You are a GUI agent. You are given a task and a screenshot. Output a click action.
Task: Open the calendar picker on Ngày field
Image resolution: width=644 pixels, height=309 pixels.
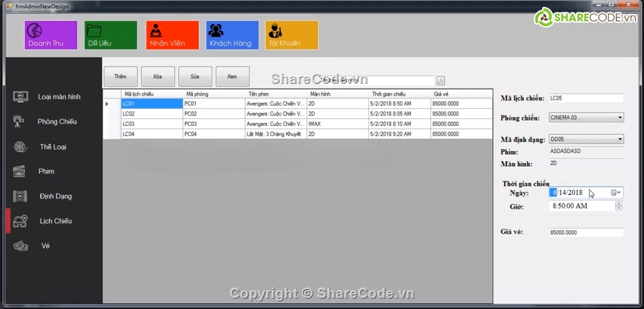tap(616, 193)
